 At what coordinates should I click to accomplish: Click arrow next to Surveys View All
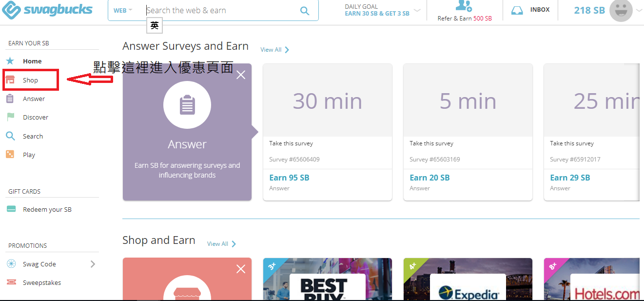tap(287, 50)
